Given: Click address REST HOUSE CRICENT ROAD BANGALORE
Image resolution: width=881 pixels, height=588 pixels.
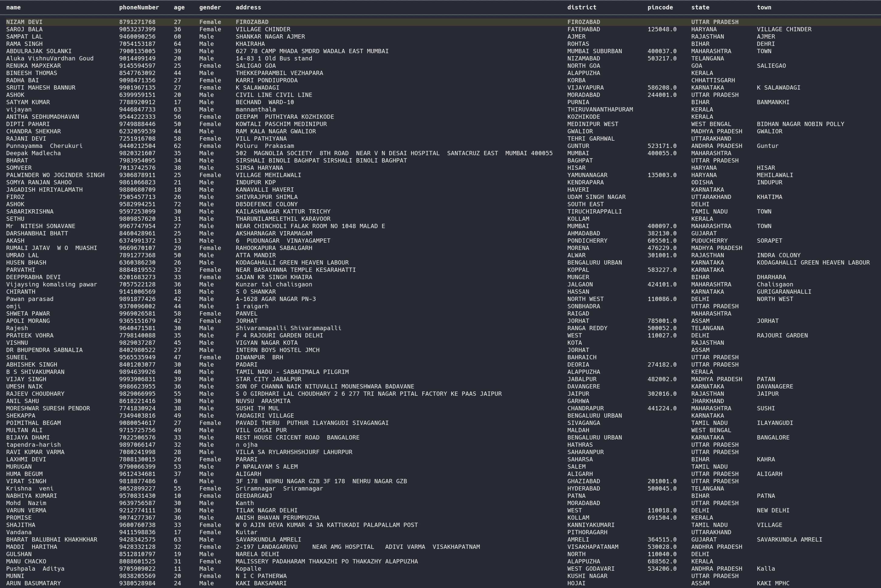Looking at the screenshot, I should point(298,438).
